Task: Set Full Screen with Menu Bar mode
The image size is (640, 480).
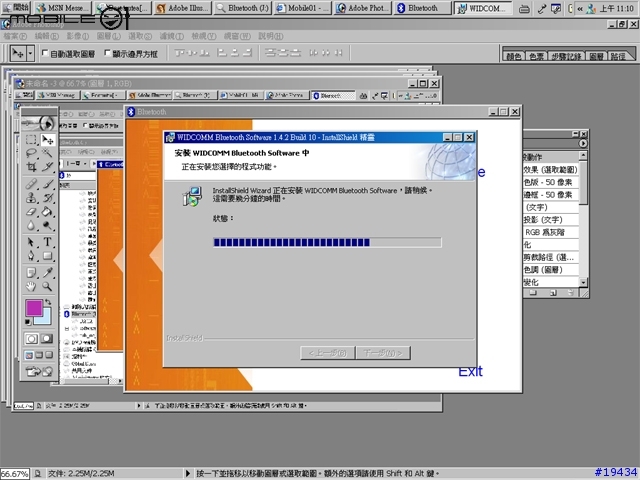Action: 39,355
